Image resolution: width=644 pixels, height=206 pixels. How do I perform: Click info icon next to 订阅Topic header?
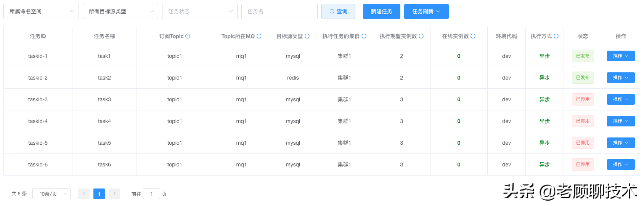pos(188,36)
